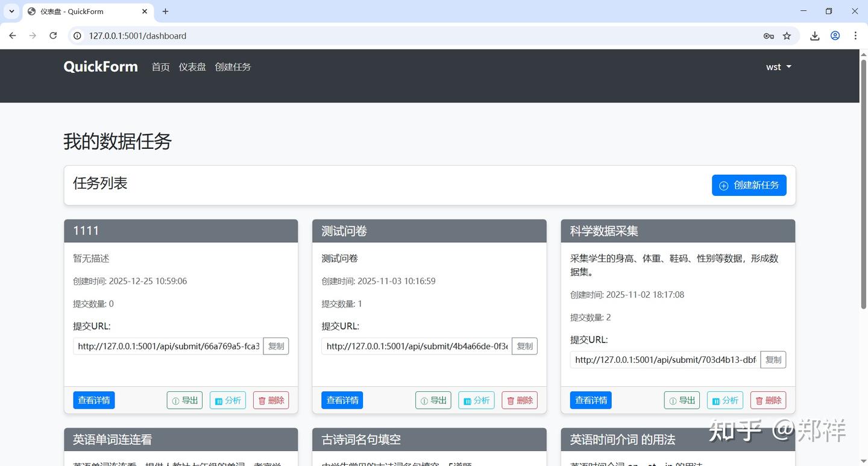The height and width of the screenshot is (466, 868).
Task: Analyze data of 科学数据采集
Action: (x=725, y=400)
